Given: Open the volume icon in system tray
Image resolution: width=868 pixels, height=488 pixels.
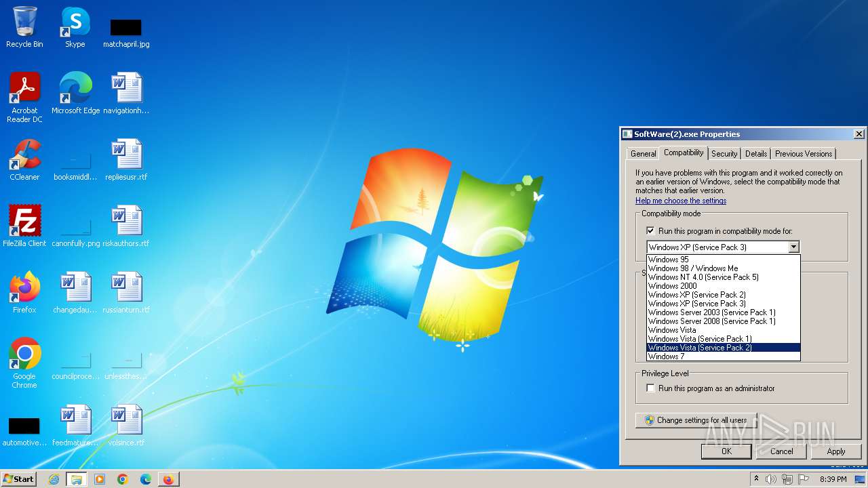Looking at the screenshot, I should [771, 479].
